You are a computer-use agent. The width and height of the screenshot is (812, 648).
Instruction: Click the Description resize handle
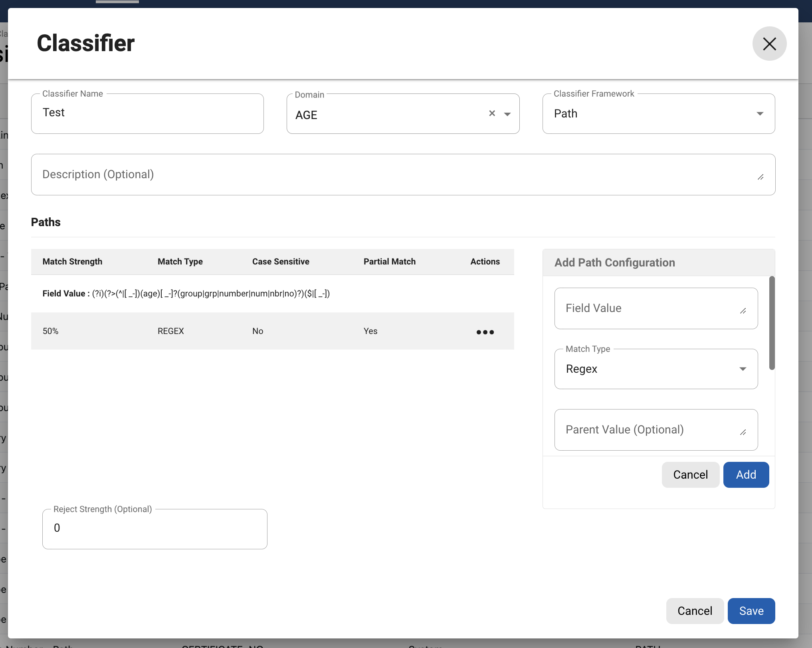[x=761, y=177]
